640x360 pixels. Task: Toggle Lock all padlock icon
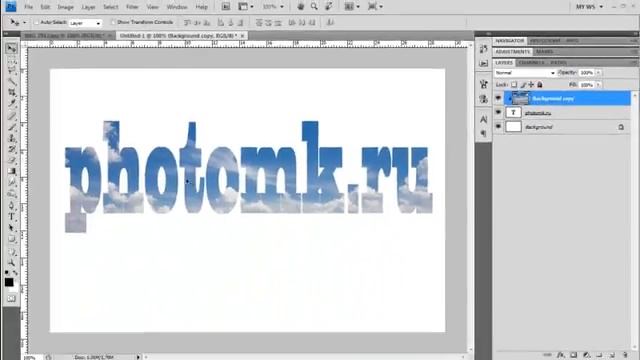point(540,84)
